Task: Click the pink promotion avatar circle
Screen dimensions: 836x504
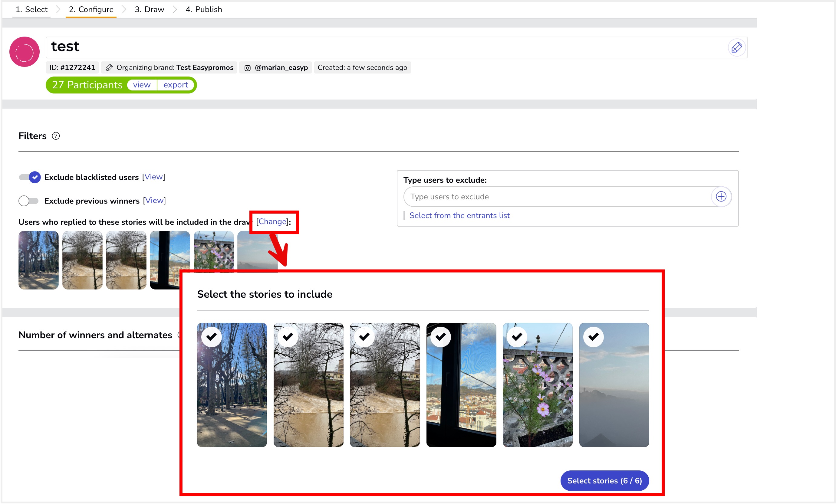Action: point(25,52)
